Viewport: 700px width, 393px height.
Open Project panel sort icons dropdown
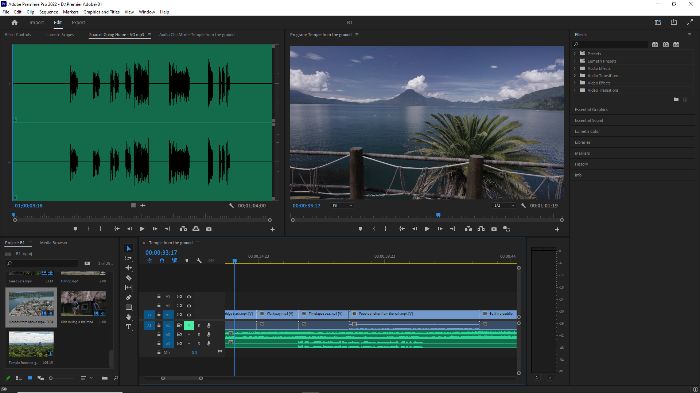(x=85, y=378)
